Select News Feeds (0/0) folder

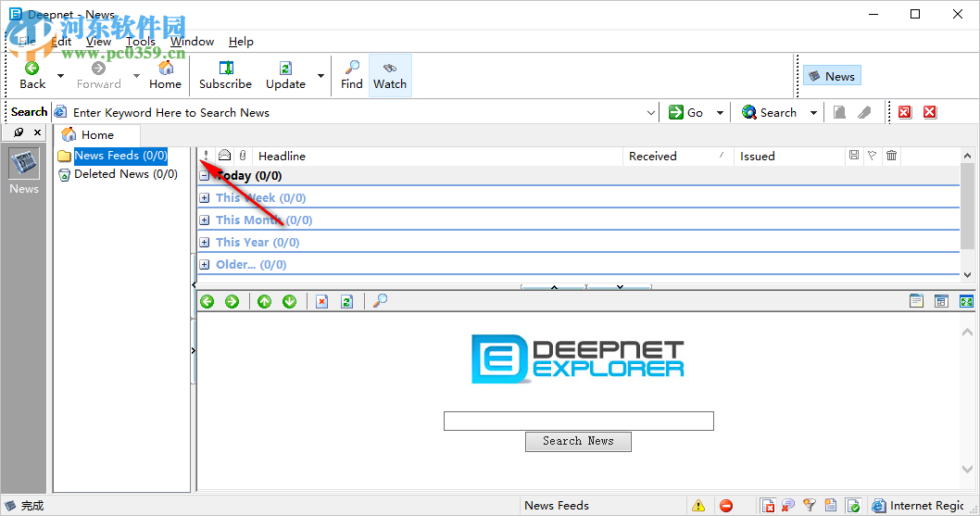(x=120, y=155)
